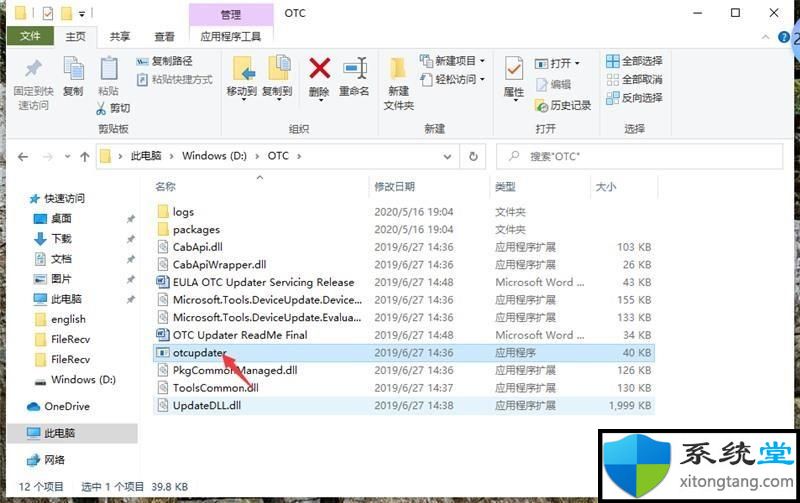Go up one folder level arrow
800x503 pixels.
click(x=85, y=157)
